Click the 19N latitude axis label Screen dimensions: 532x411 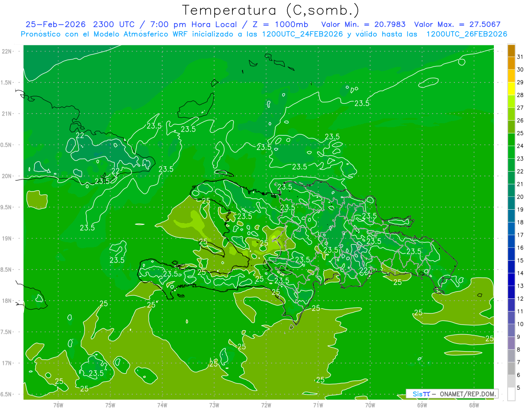coord(6,238)
